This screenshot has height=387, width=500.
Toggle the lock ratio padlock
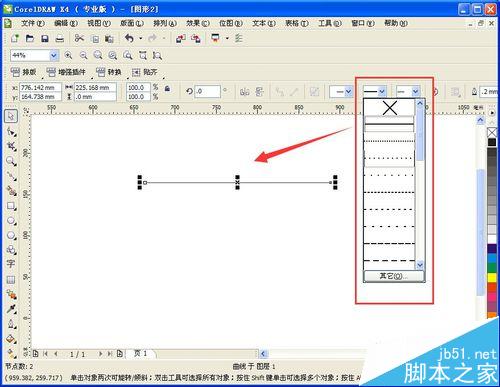(167, 89)
